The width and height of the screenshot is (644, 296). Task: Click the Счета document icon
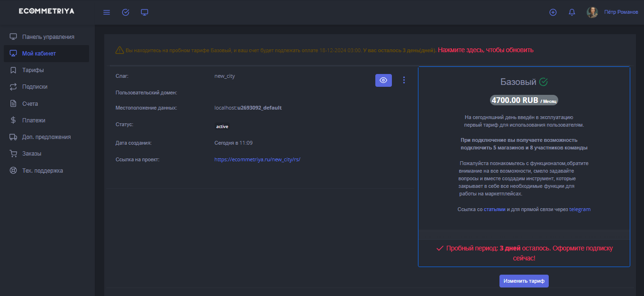(13, 103)
